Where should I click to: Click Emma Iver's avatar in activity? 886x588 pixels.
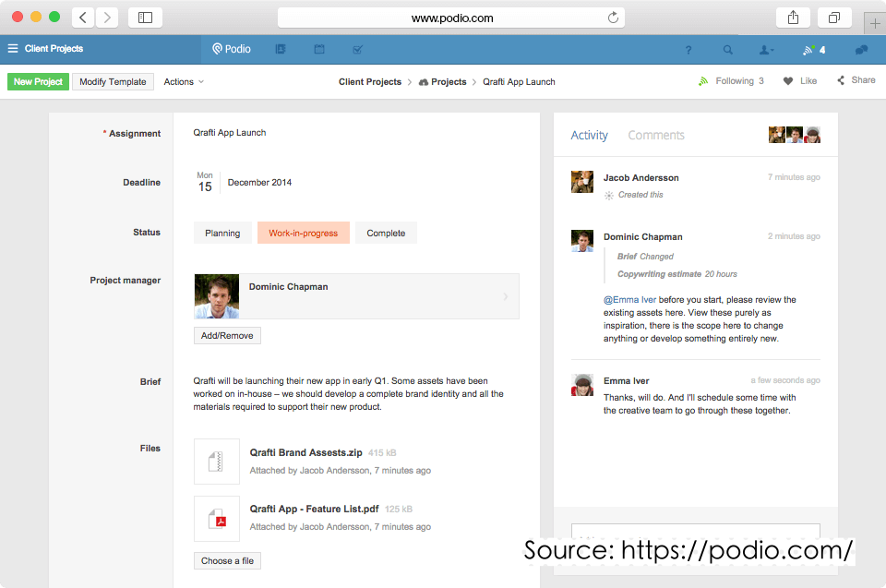[x=582, y=385]
